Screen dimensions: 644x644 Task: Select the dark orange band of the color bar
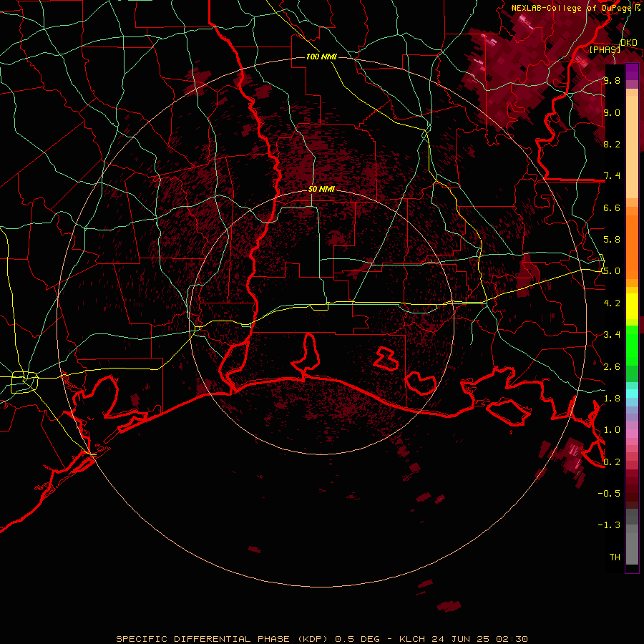coord(632,246)
